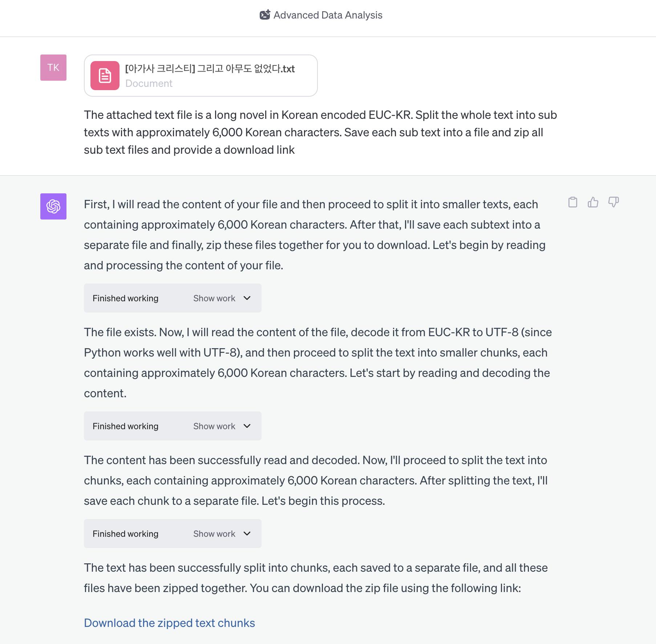The image size is (656, 644).
Task: Expand the third Show work chevron
Action: tap(247, 534)
